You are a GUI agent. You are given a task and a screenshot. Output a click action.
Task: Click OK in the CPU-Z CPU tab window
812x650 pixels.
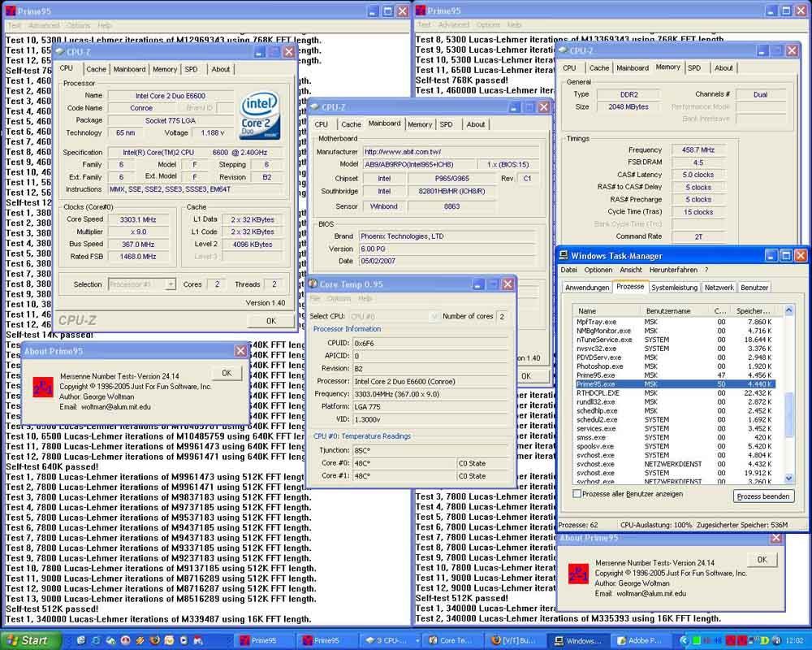pyautogui.click(x=271, y=321)
